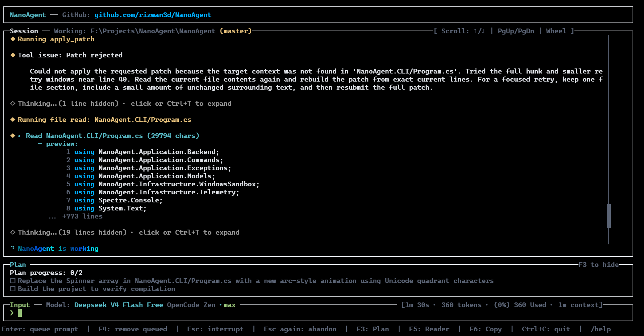This screenshot has height=336, width=644.
Task: Click 'F4: remove queued' footer hint
Action: 133,329
